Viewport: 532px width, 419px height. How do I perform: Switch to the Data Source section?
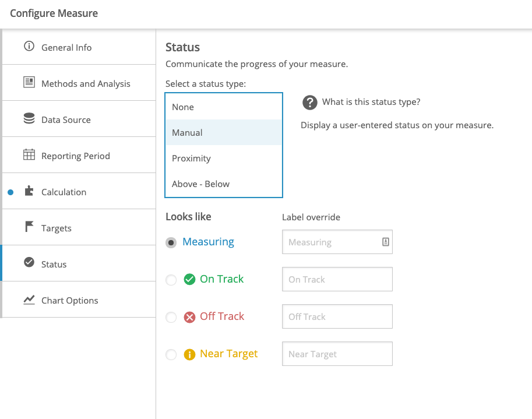tap(79, 119)
